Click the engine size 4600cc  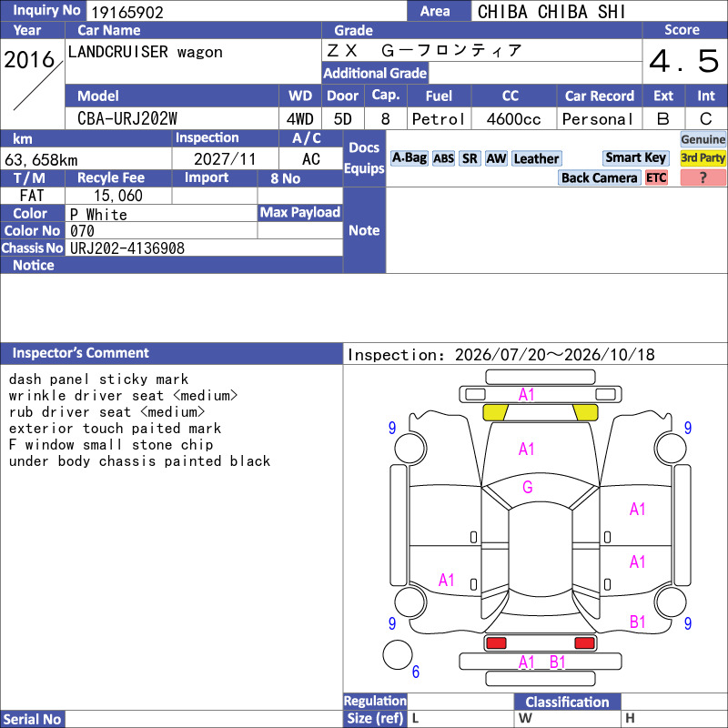point(513,119)
